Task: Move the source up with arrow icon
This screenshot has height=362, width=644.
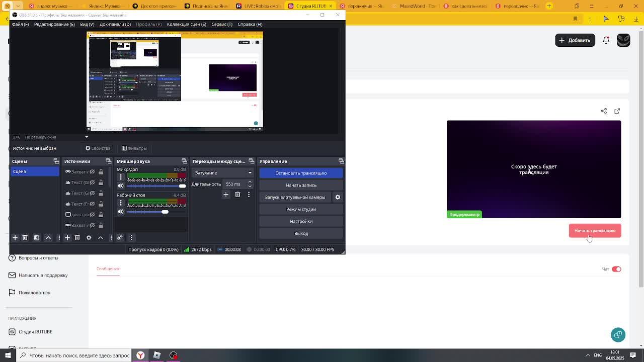Action: [101, 238]
